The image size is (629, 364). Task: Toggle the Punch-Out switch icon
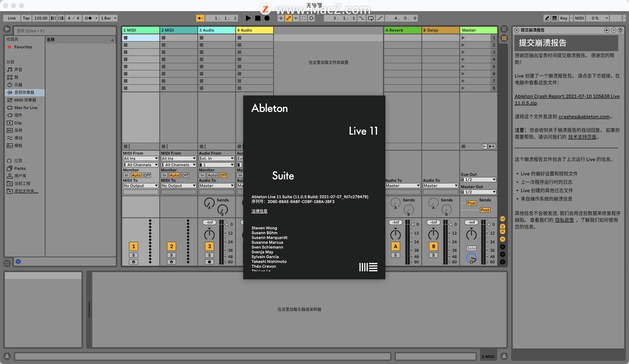[x=380, y=18]
